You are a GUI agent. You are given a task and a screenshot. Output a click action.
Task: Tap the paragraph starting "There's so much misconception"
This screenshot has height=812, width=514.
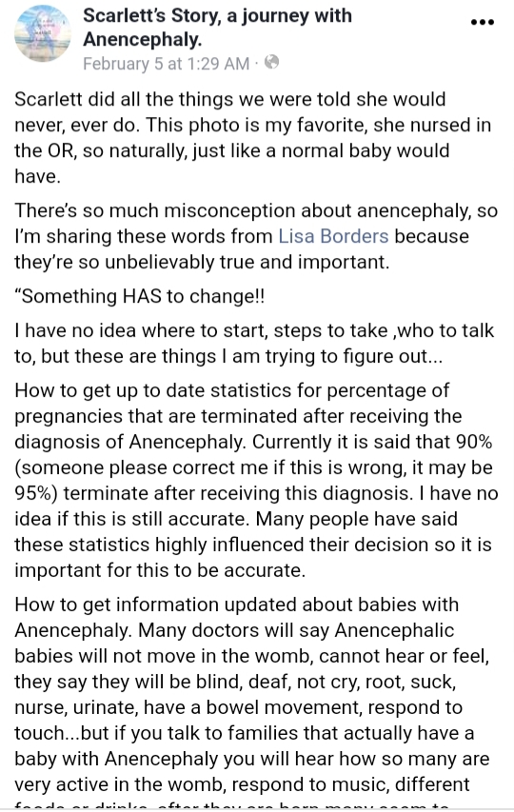[x=256, y=236]
